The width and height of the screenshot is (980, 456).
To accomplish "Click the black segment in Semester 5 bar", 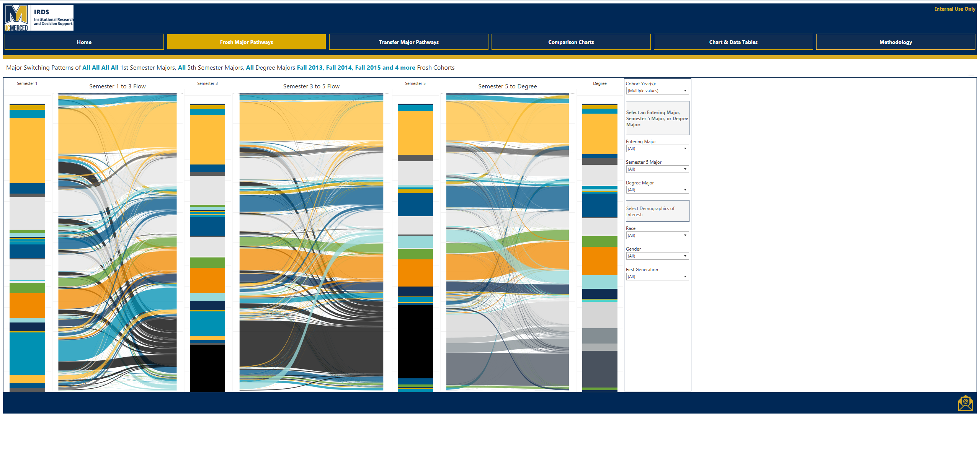I will (x=415, y=341).
